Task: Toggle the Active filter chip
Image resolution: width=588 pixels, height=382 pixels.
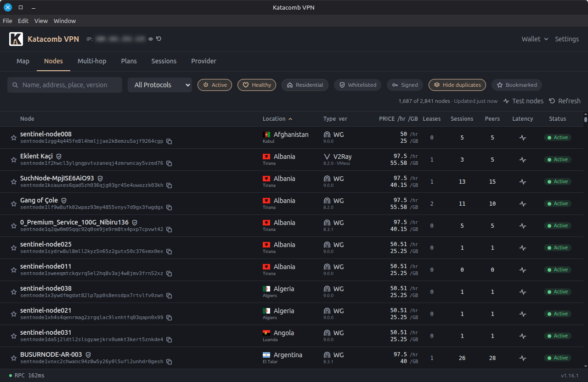Action: coord(215,85)
